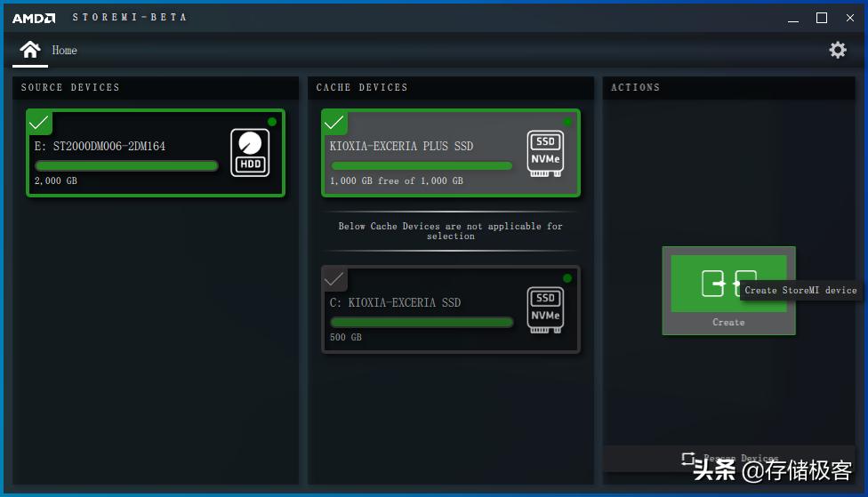Click the E: ST2000DM006-2DM164 device name

point(100,146)
